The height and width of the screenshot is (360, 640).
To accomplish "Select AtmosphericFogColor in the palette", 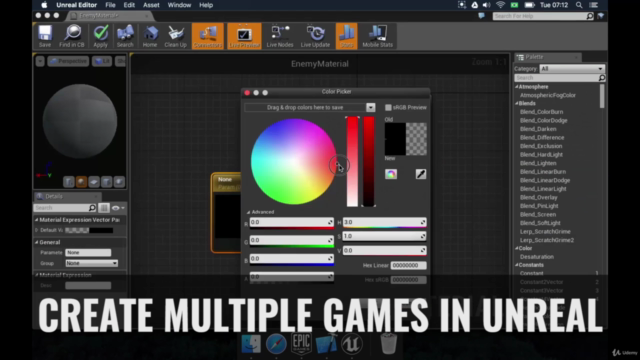I will pyautogui.click(x=548, y=96).
